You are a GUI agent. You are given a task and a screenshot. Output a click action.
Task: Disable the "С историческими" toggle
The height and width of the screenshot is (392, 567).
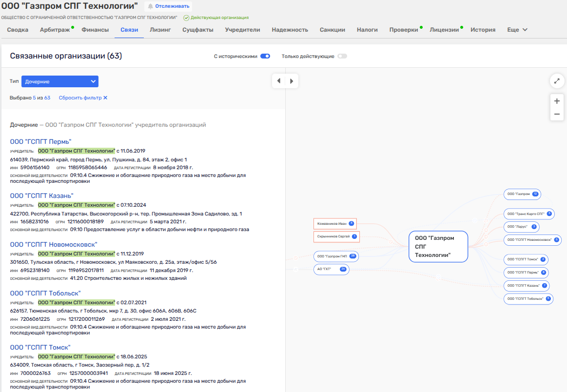point(265,56)
